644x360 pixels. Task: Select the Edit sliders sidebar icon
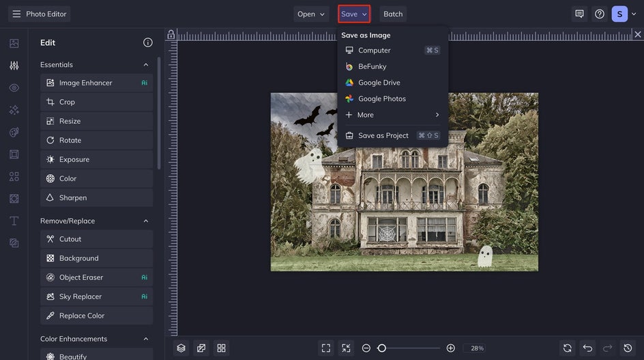click(14, 66)
